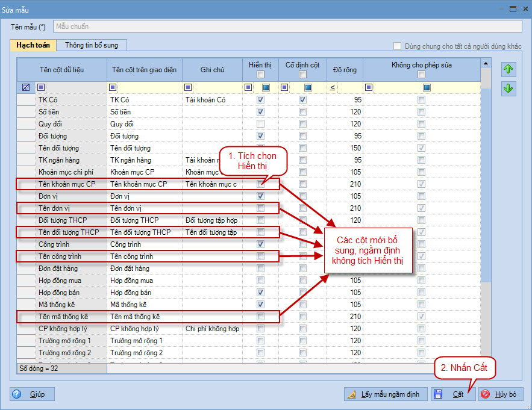
Task: Toggle the Cố định cột header checkbox
Action: pos(302,74)
